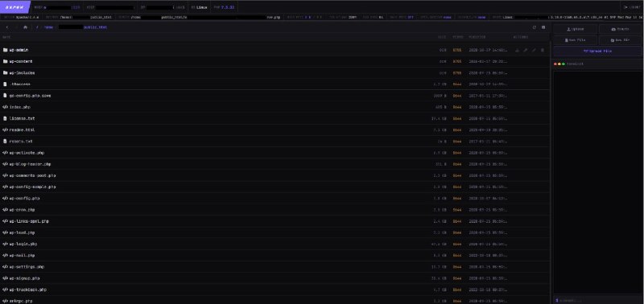Screen dimensions: 644x304
Task: Select the home segment in the breadcrumb
Action: pyautogui.click(x=48, y=27)
